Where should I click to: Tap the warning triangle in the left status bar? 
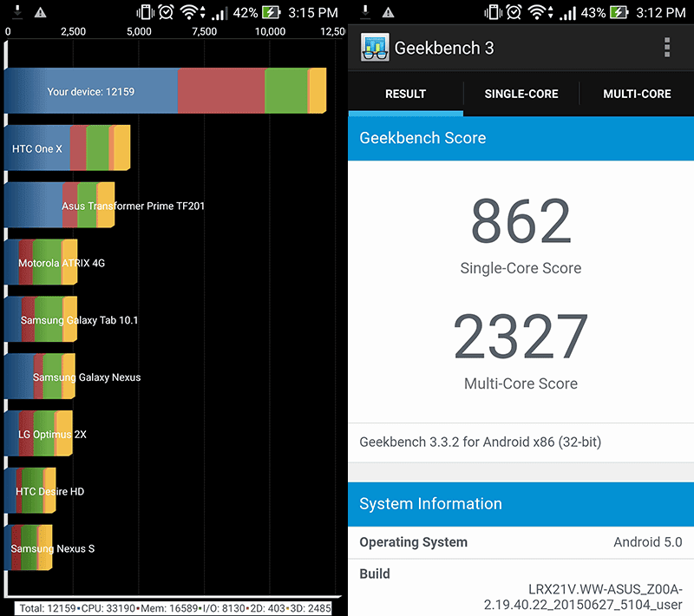pyautogui.click(x=40, y=12)
